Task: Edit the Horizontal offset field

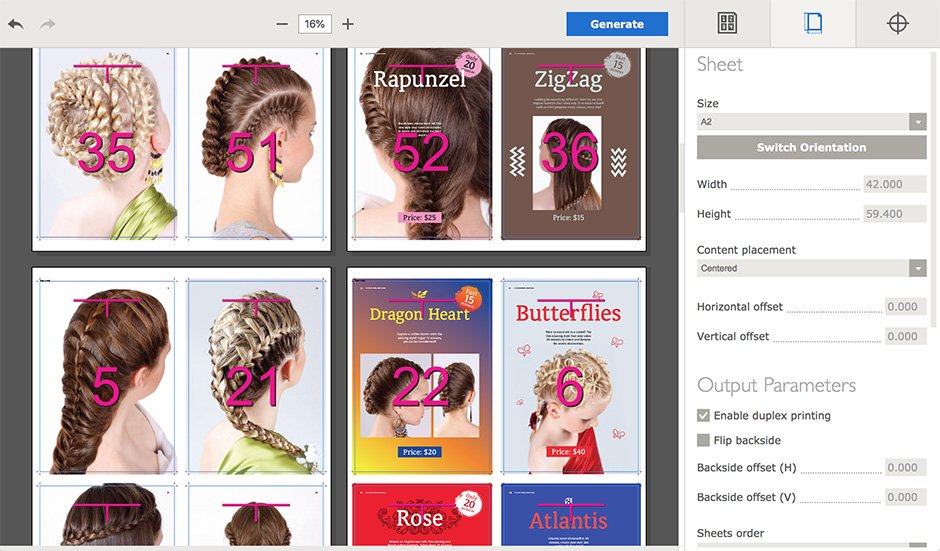Action: point(905,306)
